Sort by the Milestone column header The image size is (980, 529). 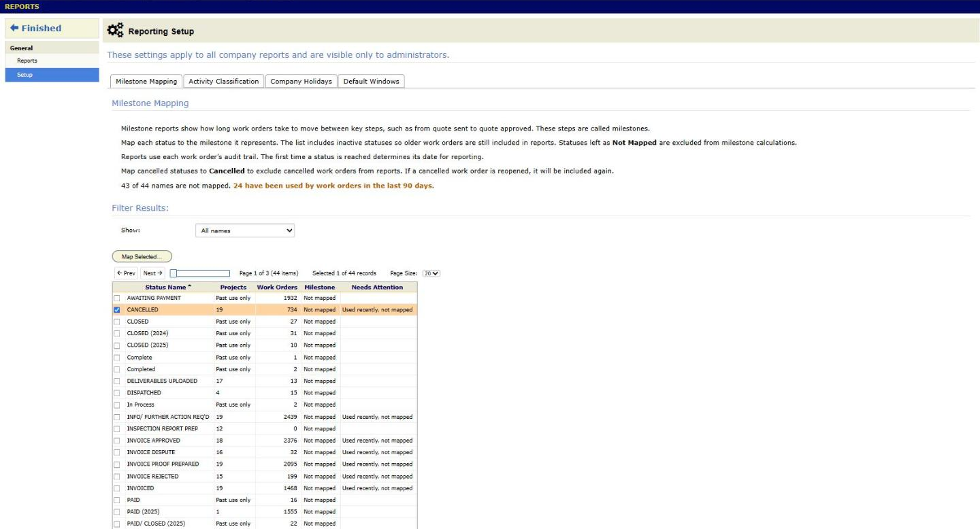coord(320,287)
